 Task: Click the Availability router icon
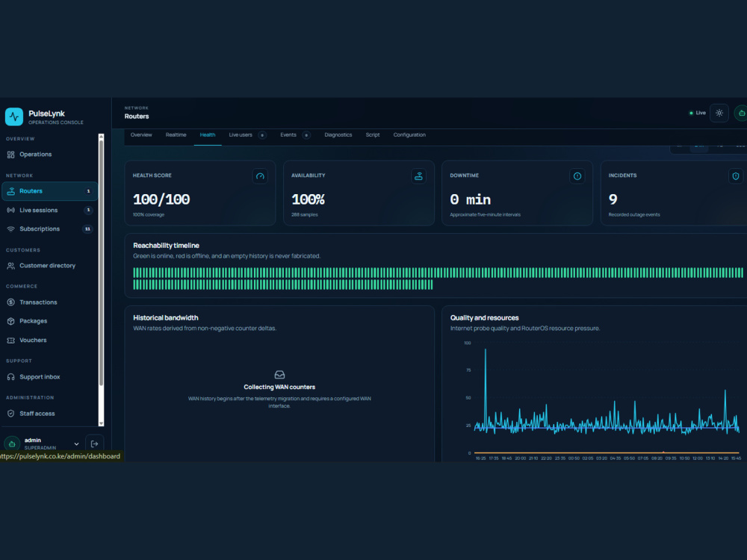click(419, 176)
